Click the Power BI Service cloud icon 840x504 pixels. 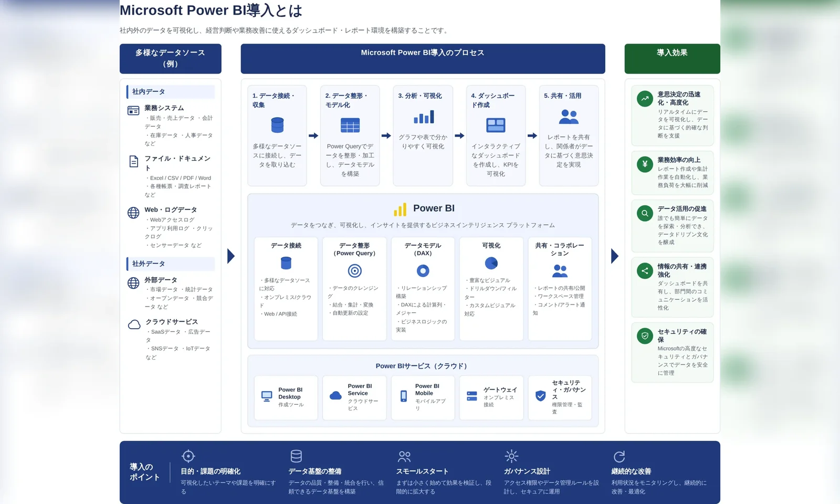click(x=335, y=396)
